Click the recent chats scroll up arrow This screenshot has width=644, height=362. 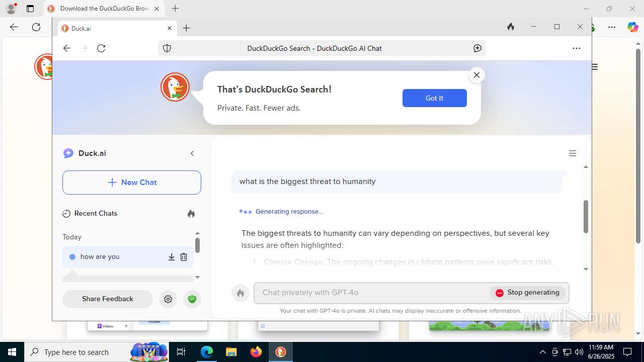coord(197,233)
